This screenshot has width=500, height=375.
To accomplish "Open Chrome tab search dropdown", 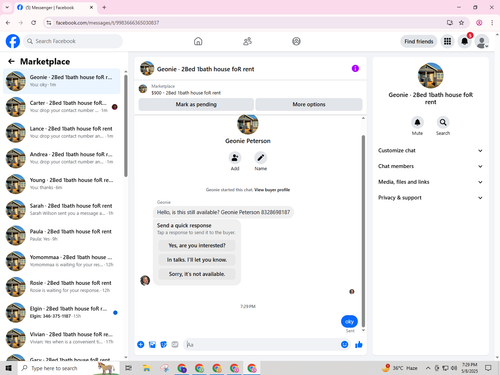I will tap(7, 7).
